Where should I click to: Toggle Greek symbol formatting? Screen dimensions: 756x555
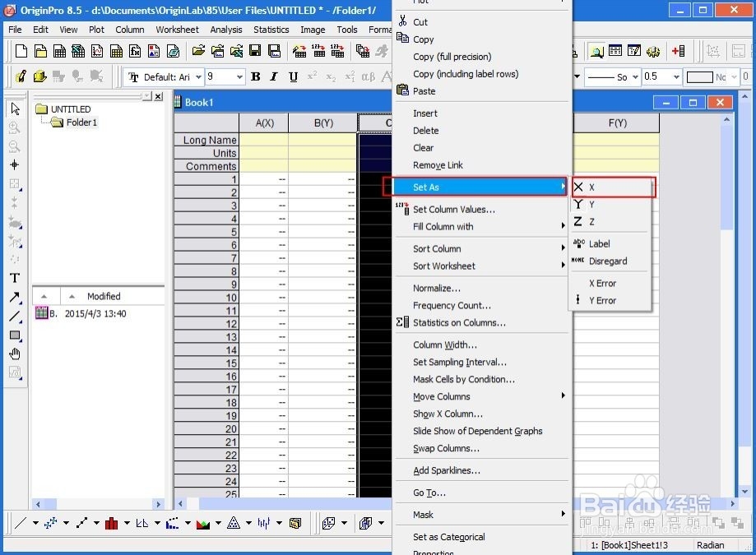point(369,76)
